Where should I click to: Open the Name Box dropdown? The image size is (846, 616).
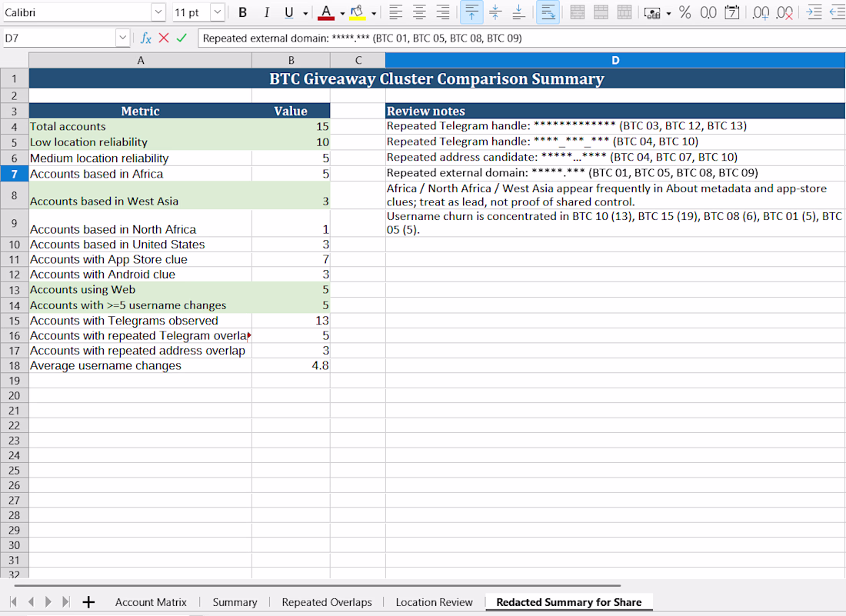coord(123,38)
